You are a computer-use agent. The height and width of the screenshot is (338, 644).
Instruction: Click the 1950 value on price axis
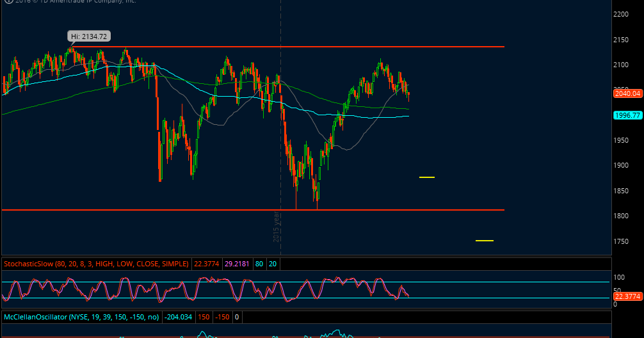pyautogui.click(x=620, y=140)
